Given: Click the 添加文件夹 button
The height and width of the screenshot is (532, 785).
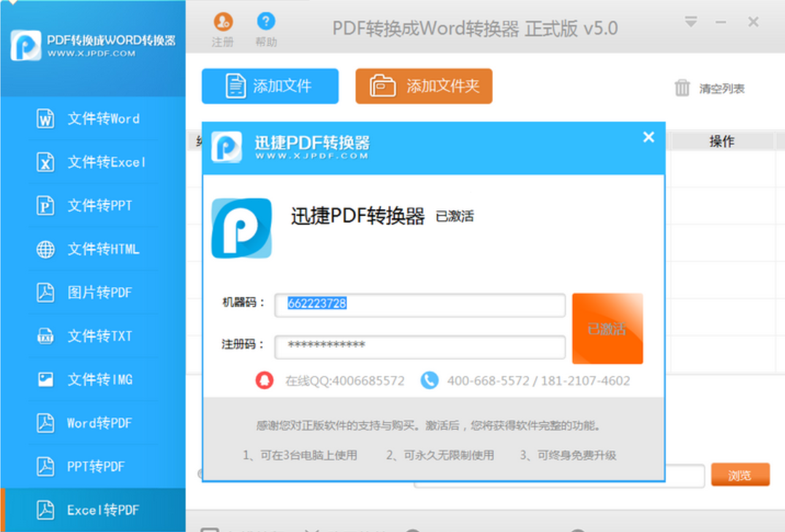Looking at the screenshot, I should pos(423,86).
